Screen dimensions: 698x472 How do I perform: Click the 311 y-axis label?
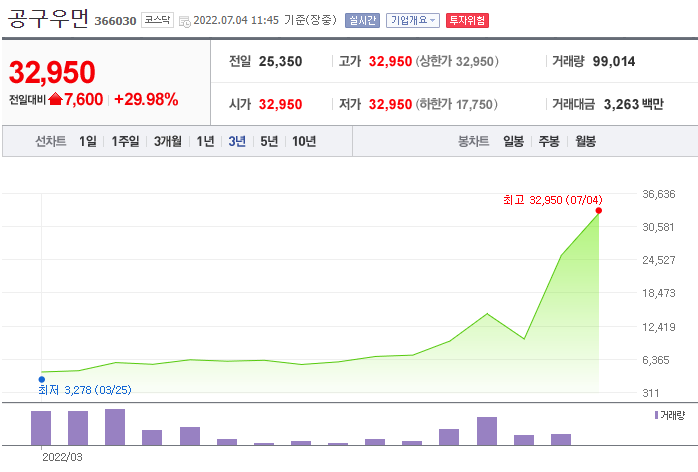(x=651, y=393)
